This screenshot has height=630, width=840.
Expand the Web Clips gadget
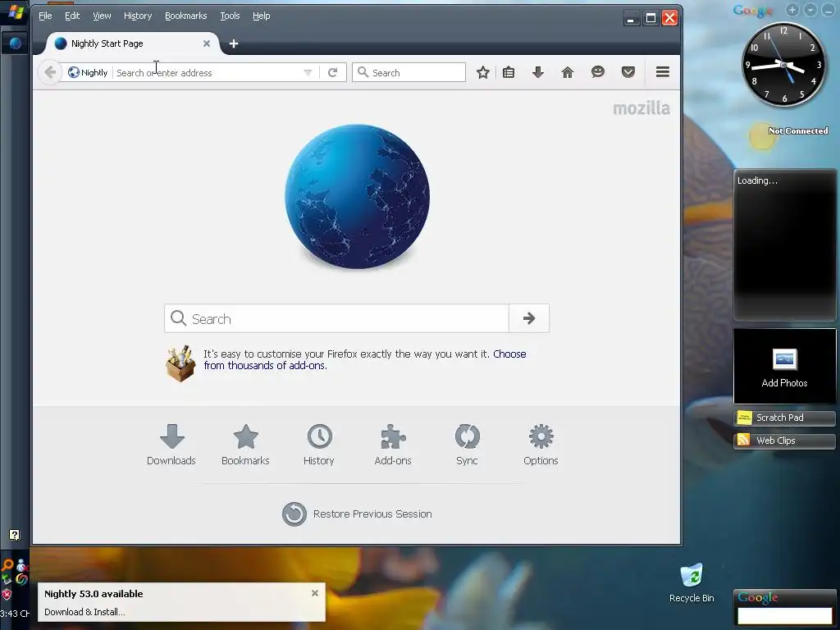click(x=784, y=441)
